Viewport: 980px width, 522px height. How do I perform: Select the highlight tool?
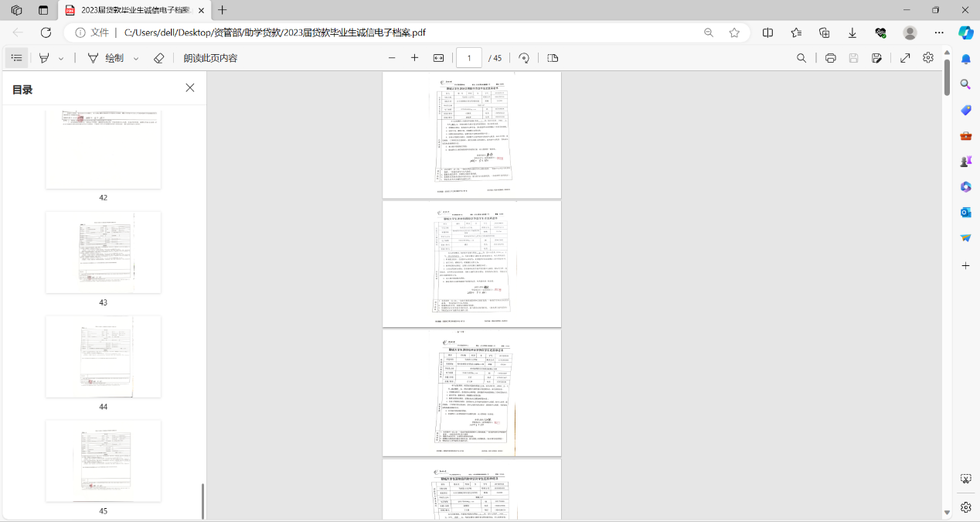point(45,58)
